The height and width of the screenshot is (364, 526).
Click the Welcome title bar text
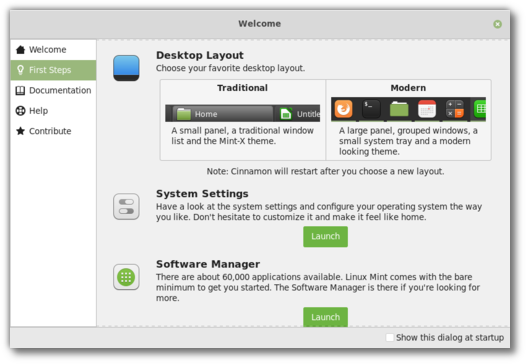click(x=260, y=24)
